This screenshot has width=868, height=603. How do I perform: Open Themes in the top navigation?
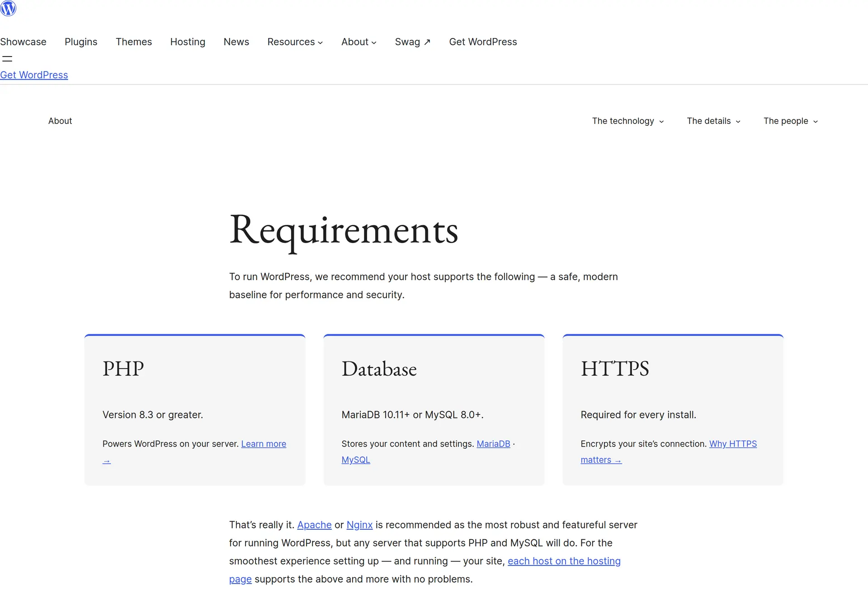[134, 42]
